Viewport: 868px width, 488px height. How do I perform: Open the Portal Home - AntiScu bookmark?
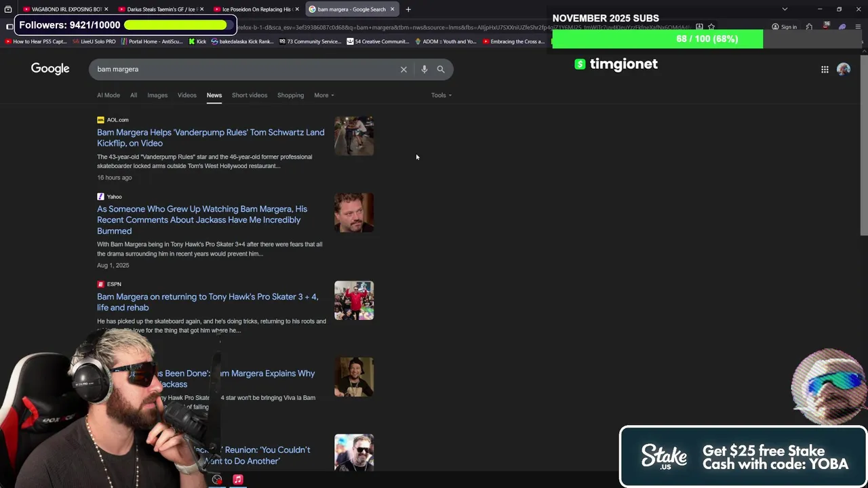click(x=152, y=41)
